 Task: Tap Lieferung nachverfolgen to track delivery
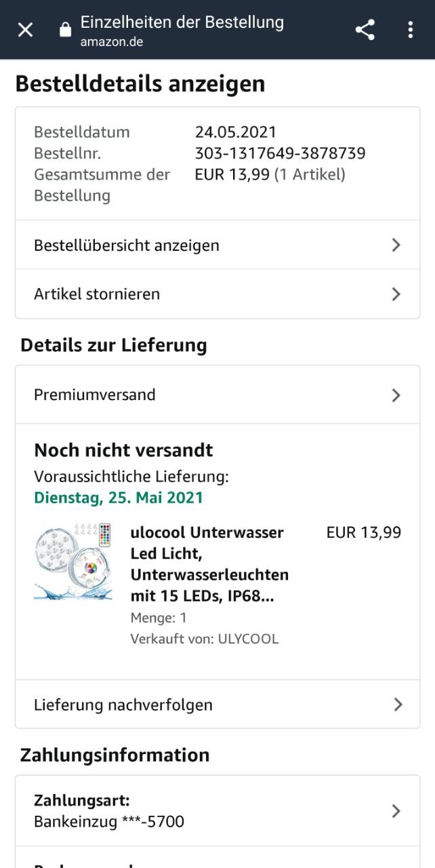pos(123,705)
